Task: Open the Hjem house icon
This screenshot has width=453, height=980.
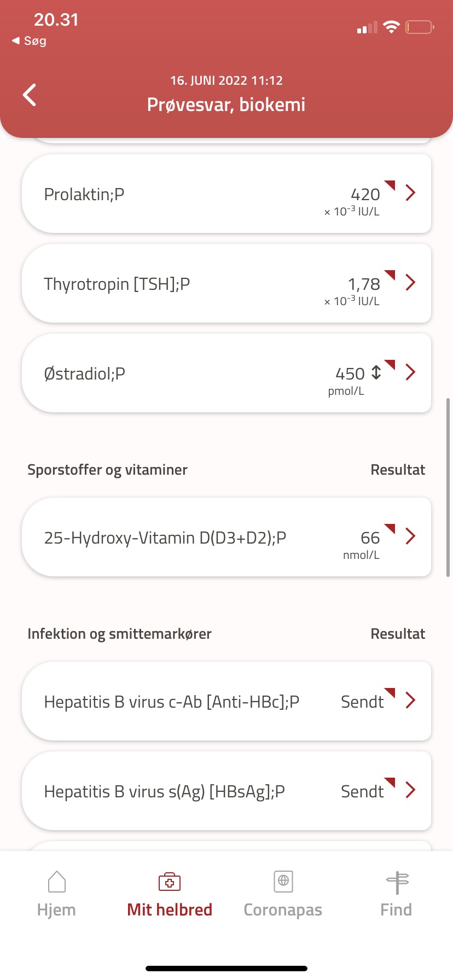Action: 56,881
